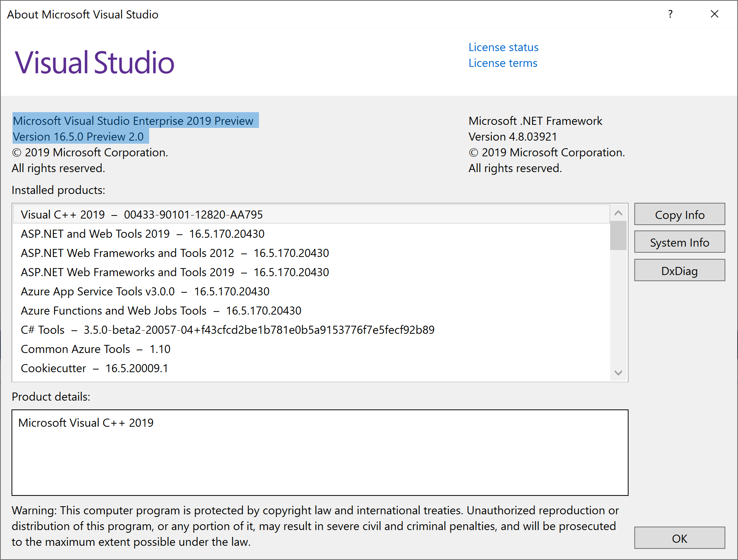This screenshot has height=560, width=738.
Task: Select Azure App Service Tools v3.0.0 entry
Action: pos(145,292)
